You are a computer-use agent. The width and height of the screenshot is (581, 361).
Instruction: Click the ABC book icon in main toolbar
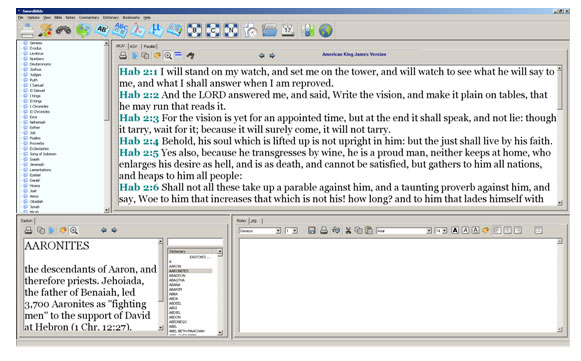click(120, 30)
